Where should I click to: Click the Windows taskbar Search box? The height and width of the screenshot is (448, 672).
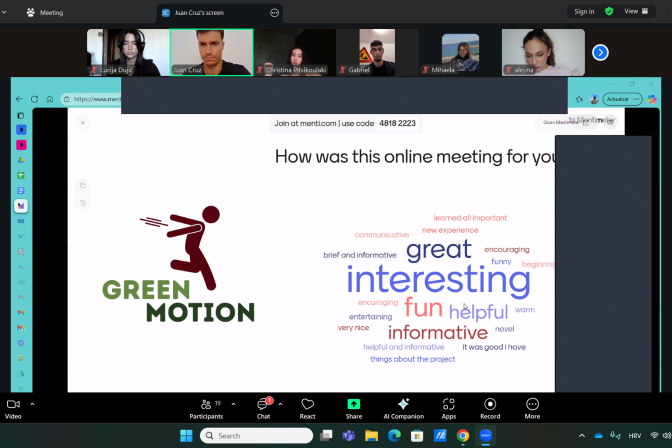(256, 436)
